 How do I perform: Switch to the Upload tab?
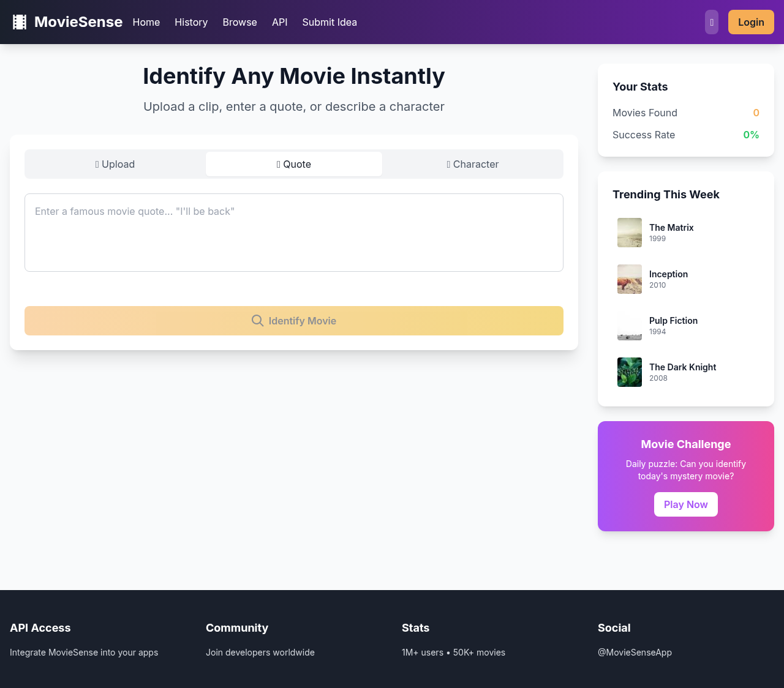pyautogui.click(x=115, y=164)
